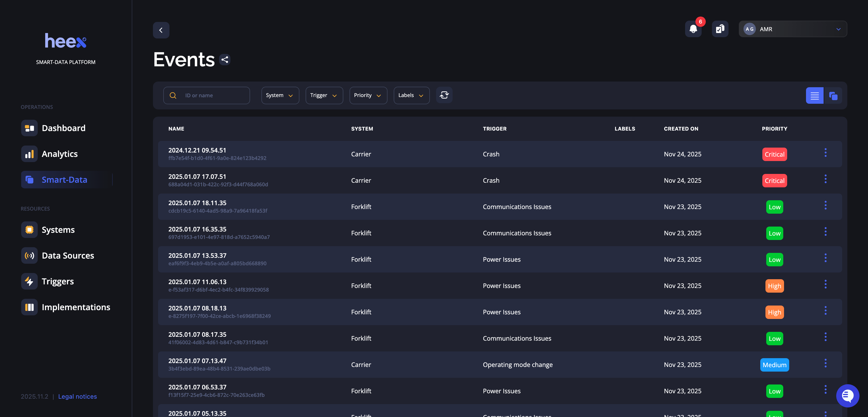Viewport: 868px width, 417px height.
Task: Open the Dashboard section icon
Action: tap(29, 128)
